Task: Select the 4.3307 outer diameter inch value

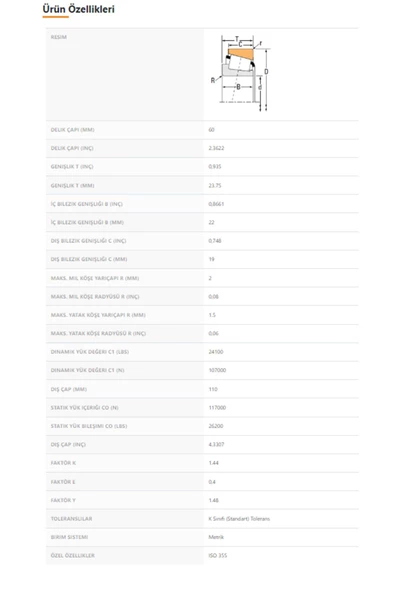Action: coord(216,444)
